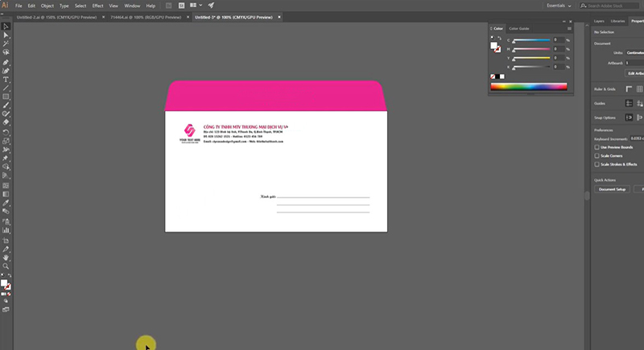This screenshot has width=644, height=350.
Task: Open the Effect menu
Action: point(97,6)
